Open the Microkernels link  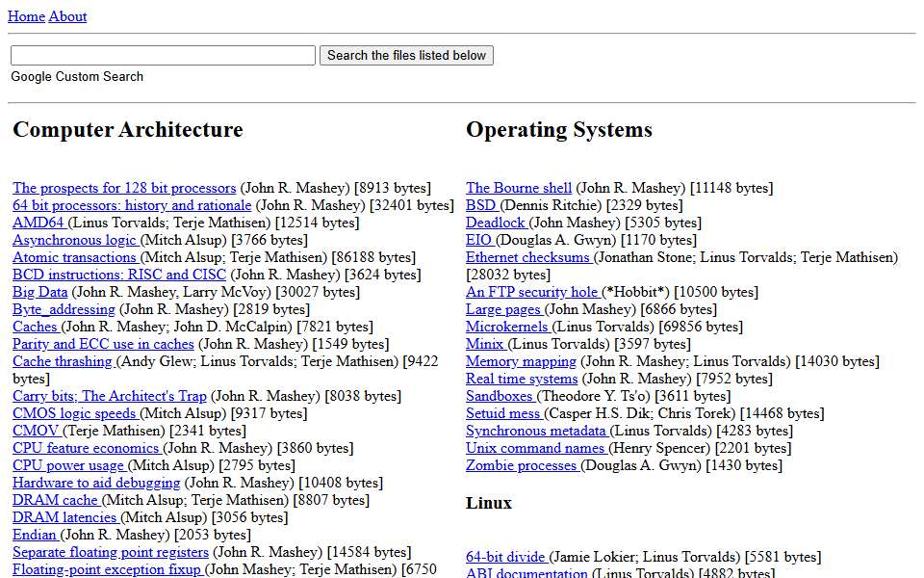pos(509,327)
